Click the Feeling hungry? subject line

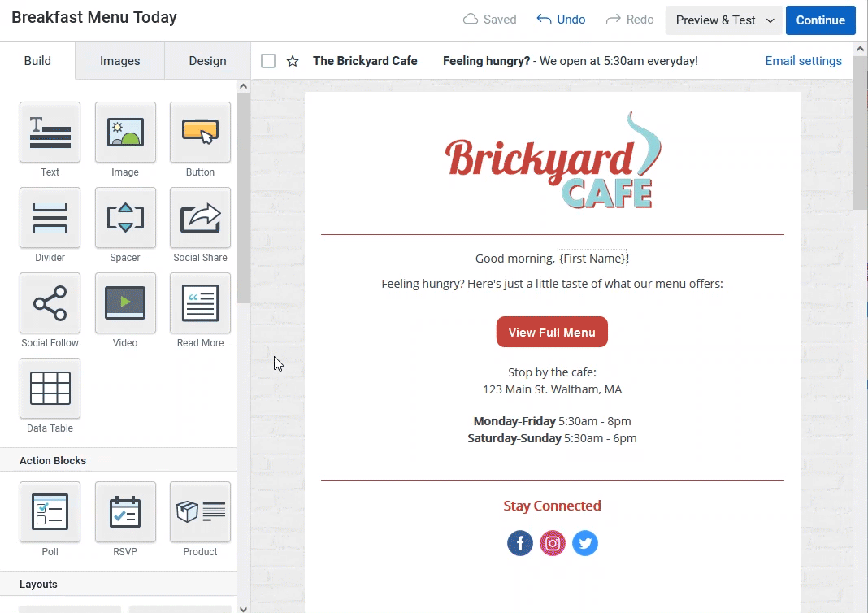point(486,61)
